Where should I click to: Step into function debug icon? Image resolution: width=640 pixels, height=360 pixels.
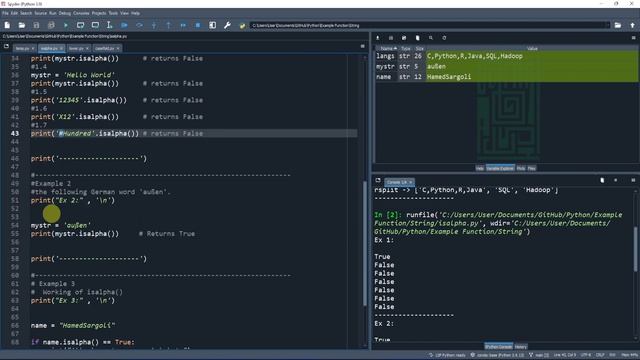[x=154, y=25]
